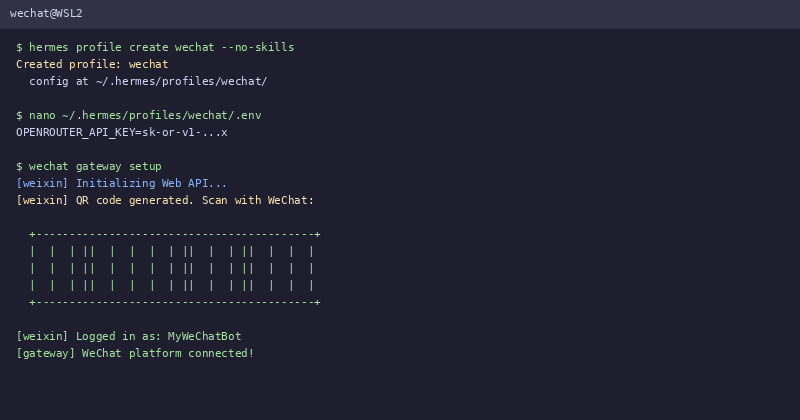Click the top border of the ASCII QR box

pyautogui.click(x=174, y=234)
